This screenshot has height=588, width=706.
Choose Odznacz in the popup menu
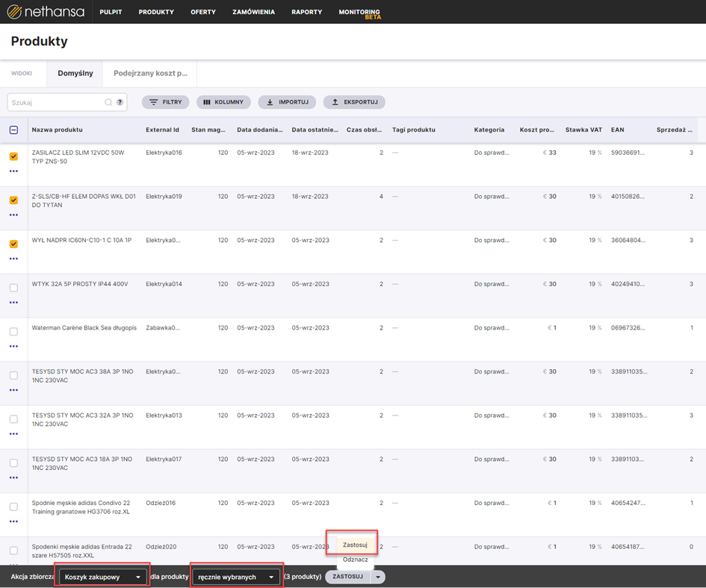click(356, 560)
